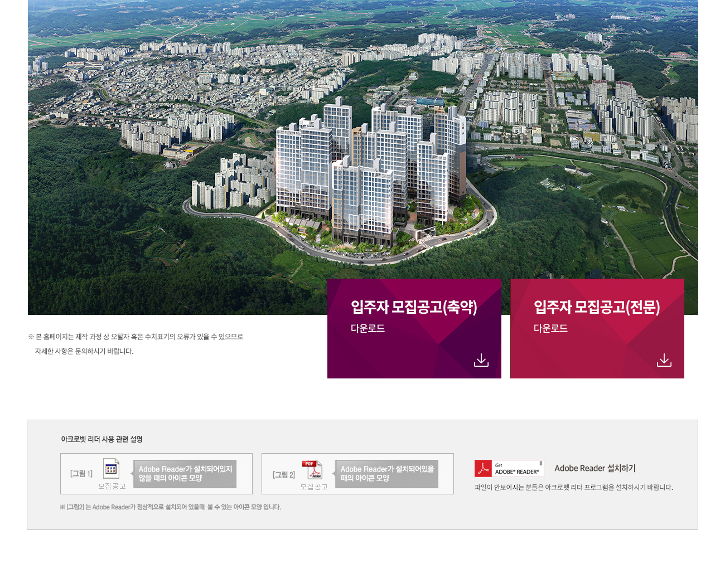Viewport: 725px width, 588px height.
Task: Click the download arrow icon on purple 축약 card
Action: tap(481, 359)
